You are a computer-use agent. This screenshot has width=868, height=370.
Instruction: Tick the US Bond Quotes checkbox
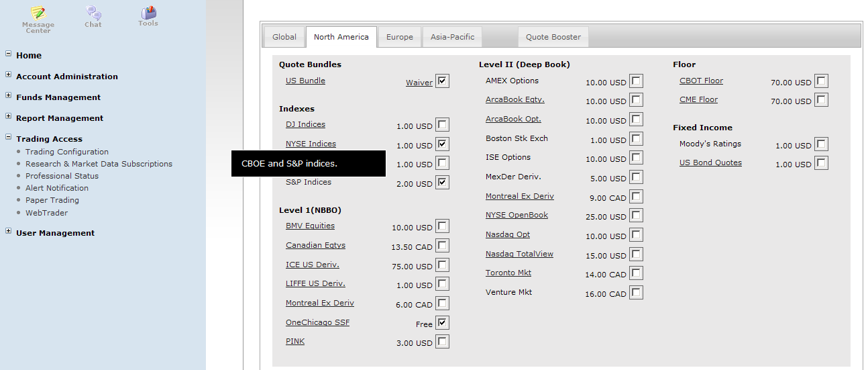pyautogui.click(x=821, y=163)
